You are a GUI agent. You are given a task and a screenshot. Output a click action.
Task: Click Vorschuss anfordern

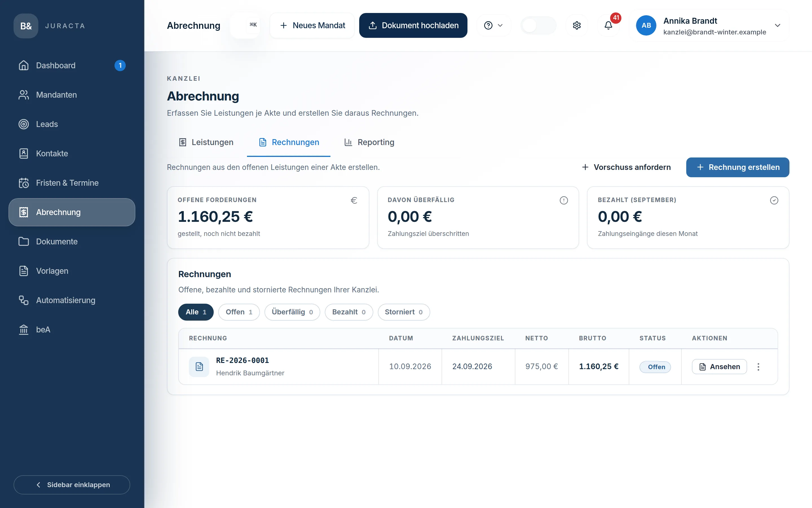626,167
